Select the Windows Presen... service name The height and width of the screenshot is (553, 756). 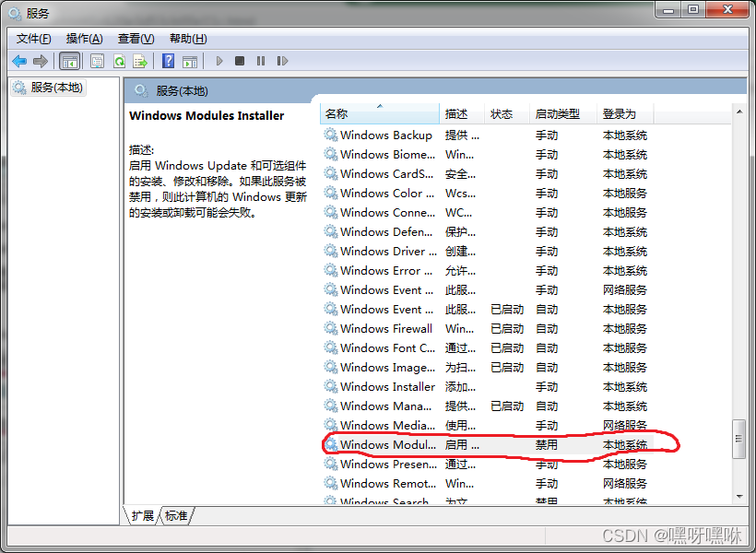click(388, 464)
